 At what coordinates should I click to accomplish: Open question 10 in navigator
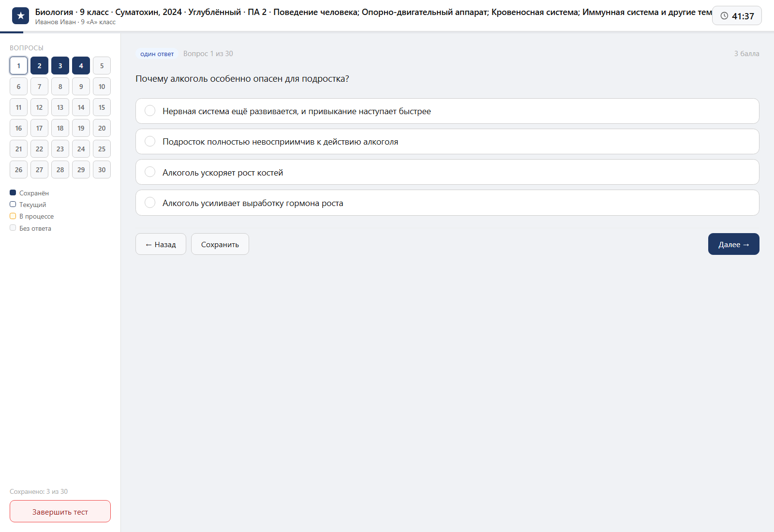coord(102,87)
